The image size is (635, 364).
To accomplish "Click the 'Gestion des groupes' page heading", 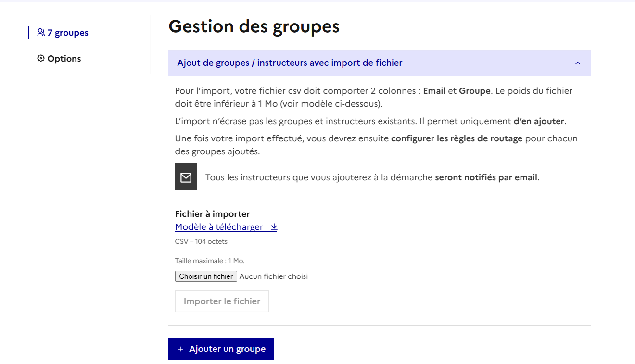I will [254, 26].
